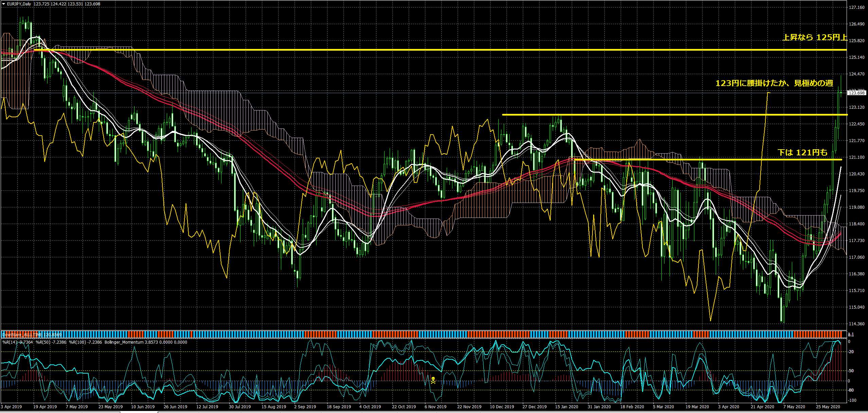Image resolution: width=868 pixels, height=413 pixels.
Task: Click the 3 Apr 2019 date marker
Action: click(x=11, y=407)
